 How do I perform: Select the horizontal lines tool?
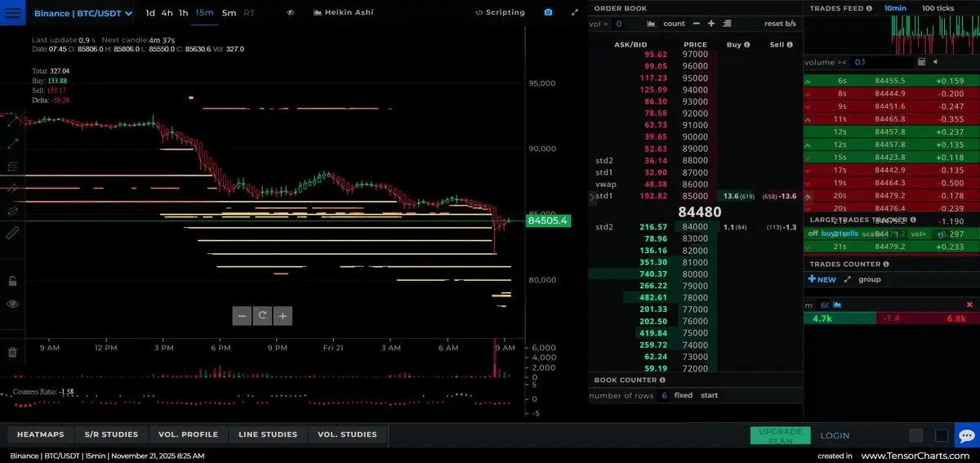(12, 167)
